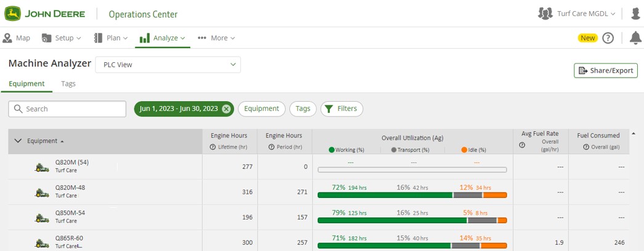Screen dimensions: 644x251
Task: Click Engine Hours Period help icon
Action: click(x=272, y=147)
